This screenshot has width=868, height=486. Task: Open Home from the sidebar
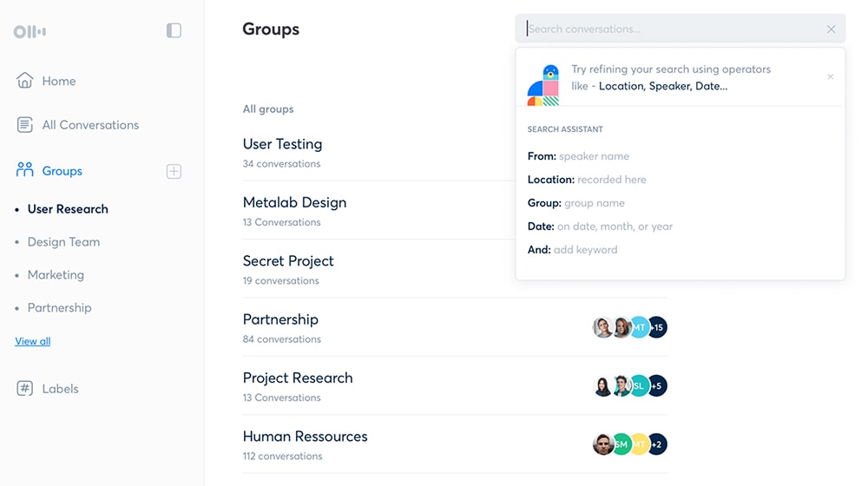coord(46,81)
